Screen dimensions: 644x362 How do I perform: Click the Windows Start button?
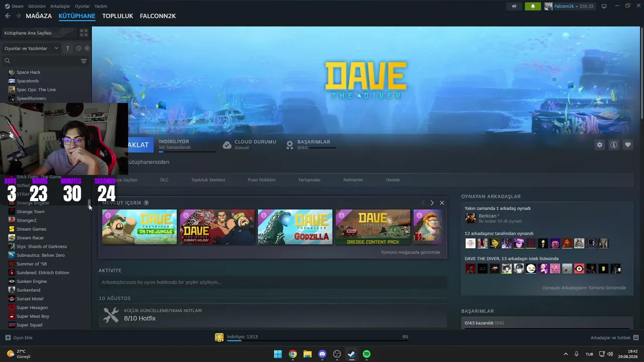[278, 354]
